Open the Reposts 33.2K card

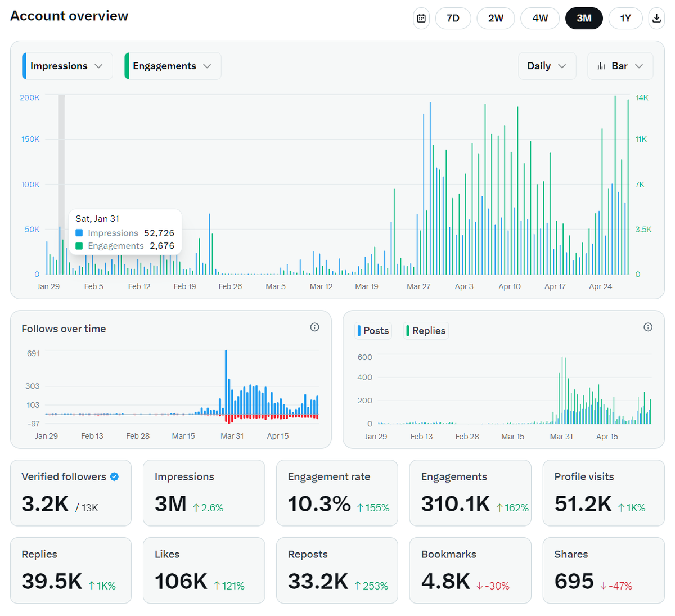[337, 570]
